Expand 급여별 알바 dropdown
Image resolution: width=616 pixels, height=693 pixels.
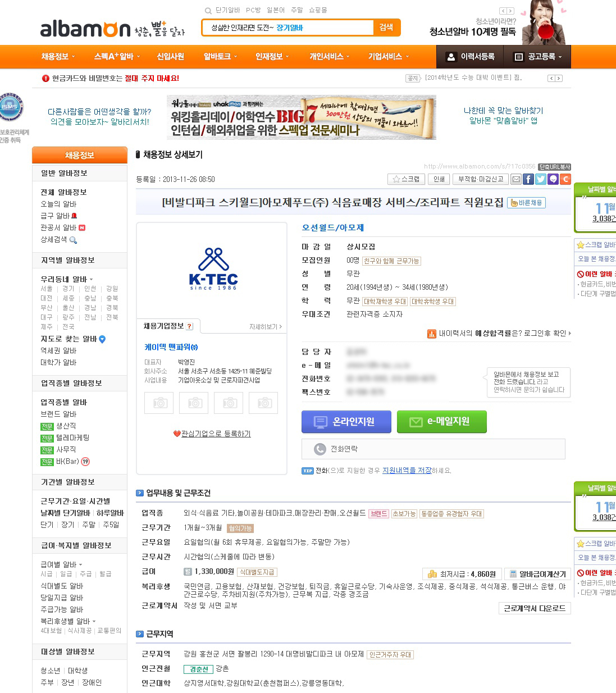click(x=61, y=564)
